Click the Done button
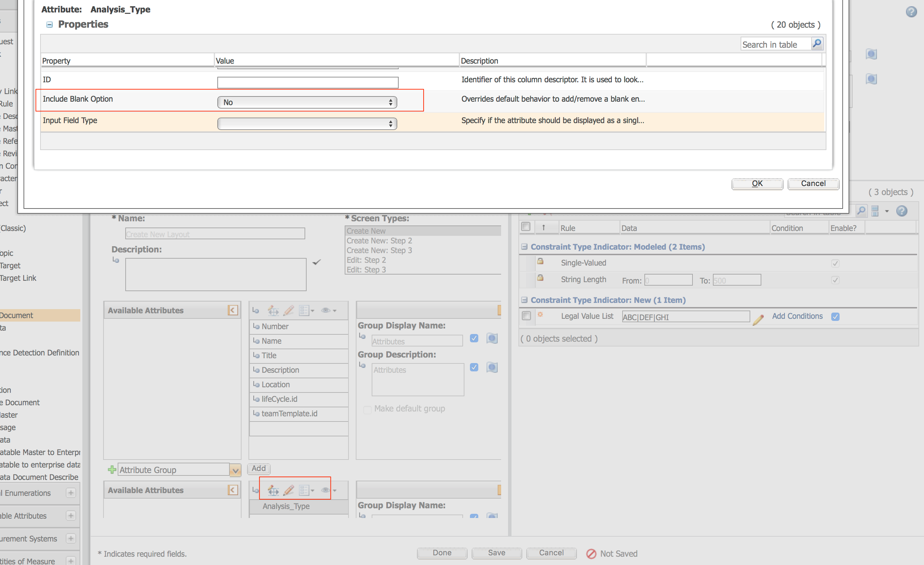This screenshot has width=924, height=565. (x=442, y=553)
